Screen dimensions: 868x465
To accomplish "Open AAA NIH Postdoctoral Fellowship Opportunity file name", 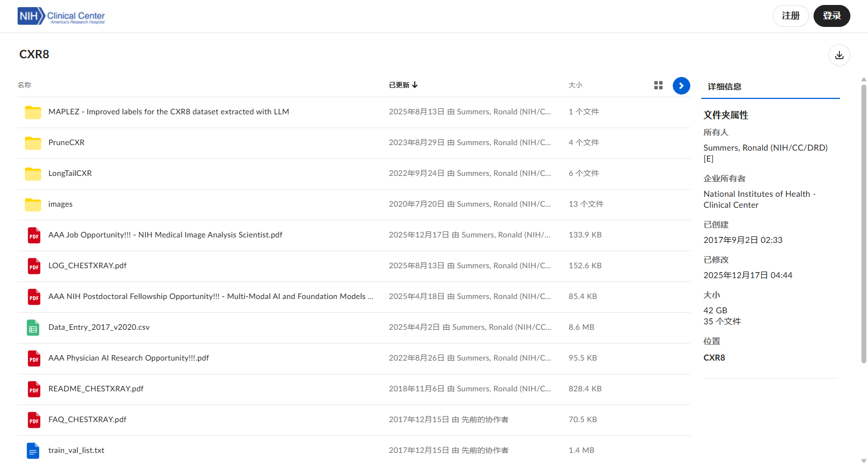I will click(x=211, y=296).
